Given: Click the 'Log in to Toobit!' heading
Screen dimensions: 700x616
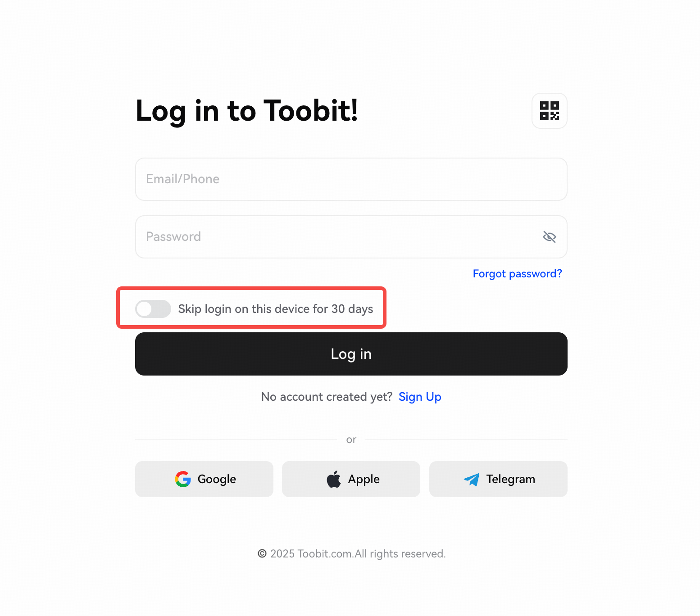Looking at the screenshot, I should coord(247,111).
